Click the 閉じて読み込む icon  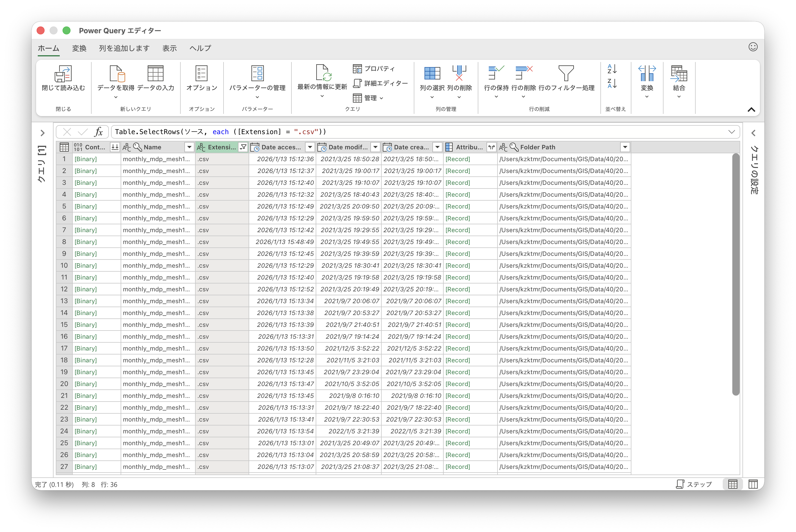(63, 74)
